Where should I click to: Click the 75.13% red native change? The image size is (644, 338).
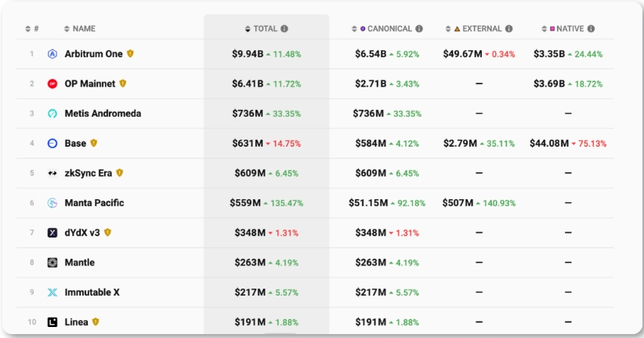pyautogui.click(x=592, y=144)
